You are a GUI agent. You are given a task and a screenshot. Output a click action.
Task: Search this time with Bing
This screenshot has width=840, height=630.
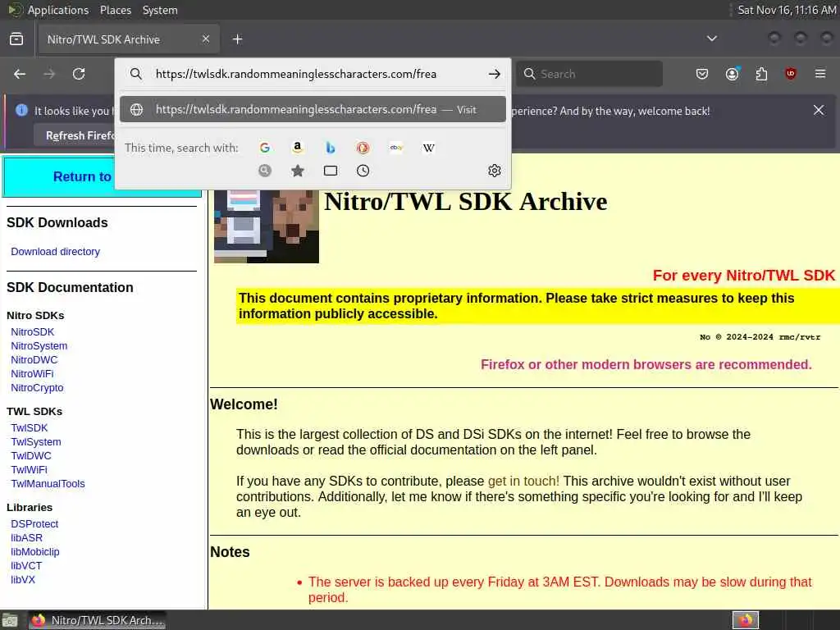pyautogui.click(x=331, y=148)
